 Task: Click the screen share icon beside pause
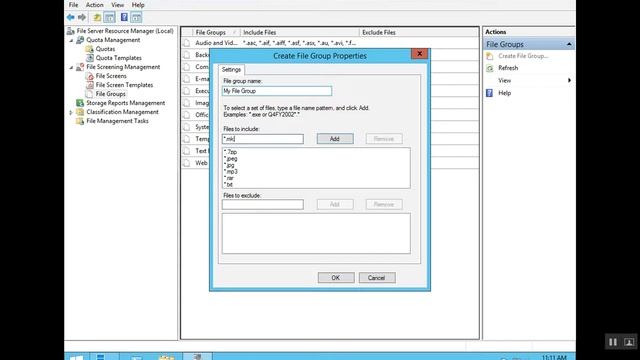coord(629,342)
